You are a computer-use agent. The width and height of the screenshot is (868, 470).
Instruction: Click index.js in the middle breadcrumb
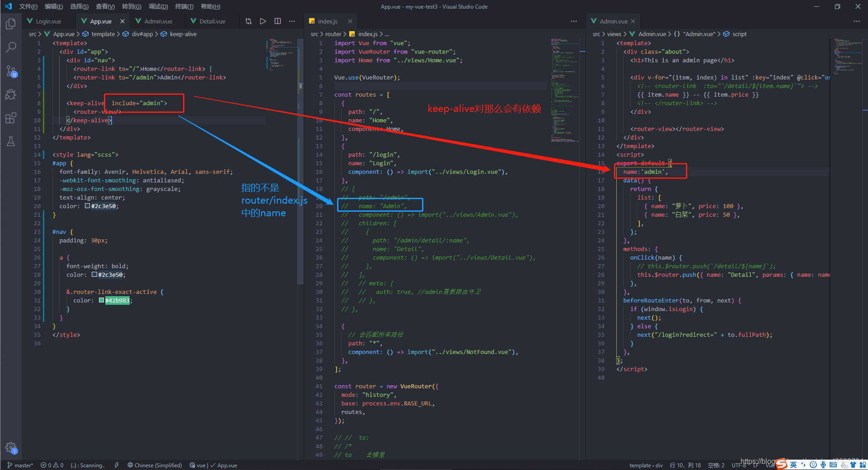point(368,34)
